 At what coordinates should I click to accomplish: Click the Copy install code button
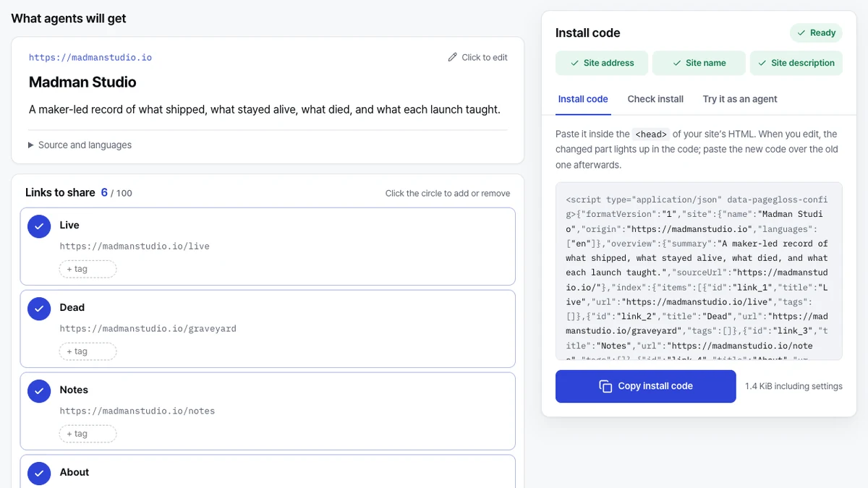[x=645, y=386]
